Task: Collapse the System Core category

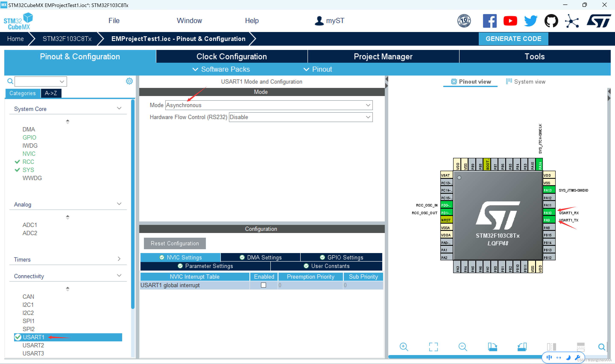Action: [119, 108]
